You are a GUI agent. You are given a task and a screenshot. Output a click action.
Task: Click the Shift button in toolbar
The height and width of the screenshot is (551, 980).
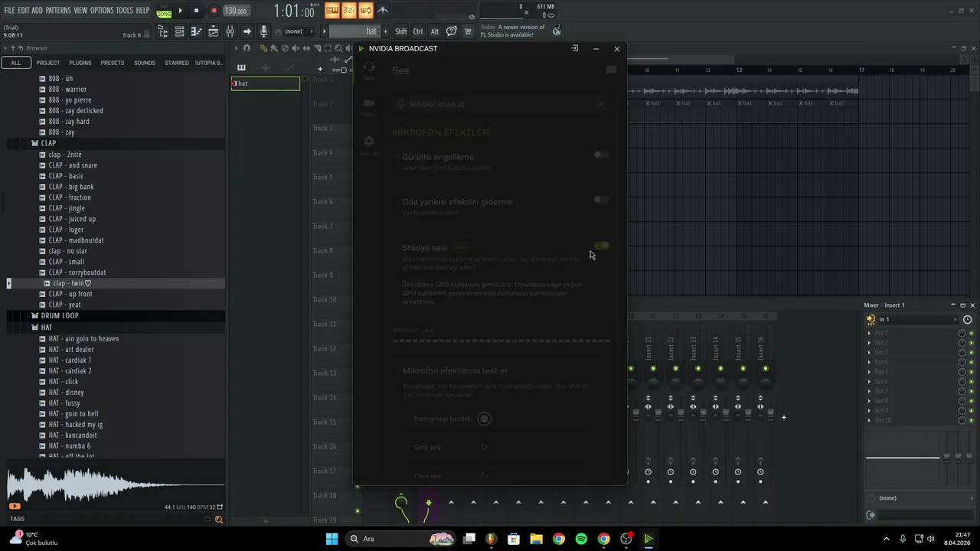click(401, 31)
